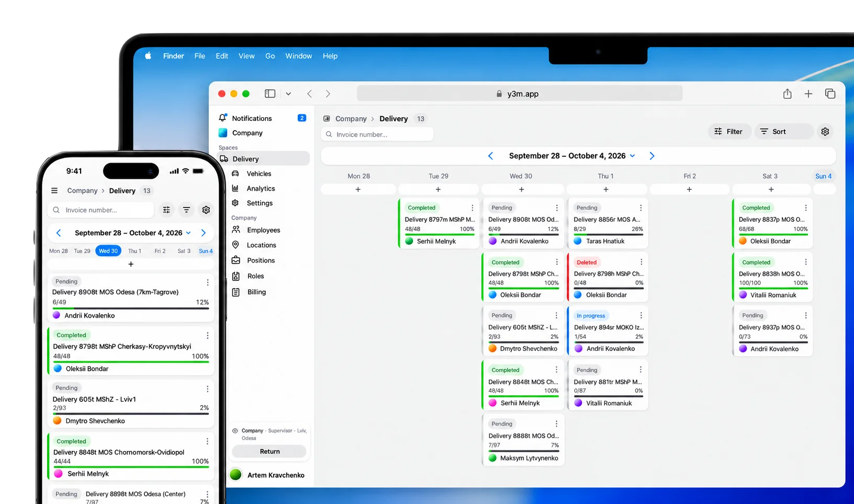The image size is (854, 504).
Task: Open the Artem Kravchenko profile
Action: pyautogui.click(x=268, y=475)
